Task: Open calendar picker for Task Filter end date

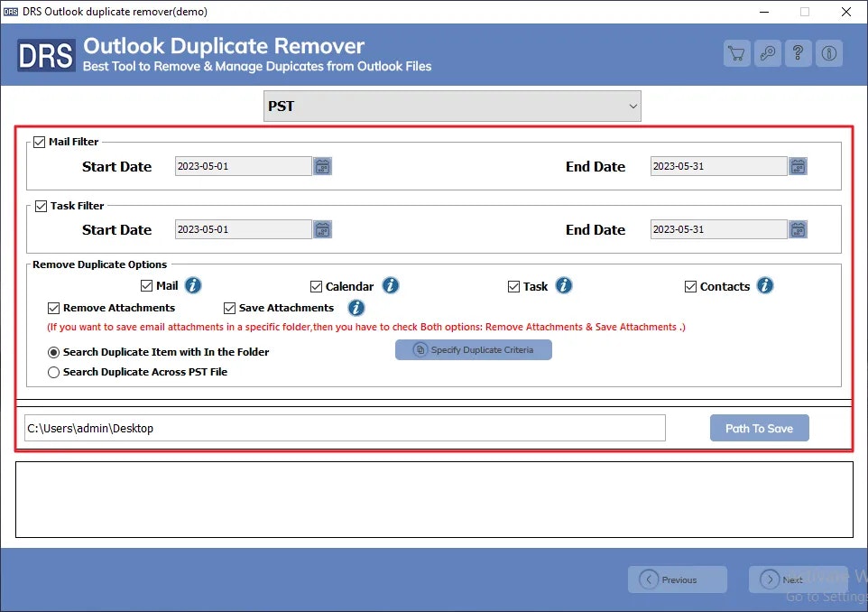Action: 798,229
